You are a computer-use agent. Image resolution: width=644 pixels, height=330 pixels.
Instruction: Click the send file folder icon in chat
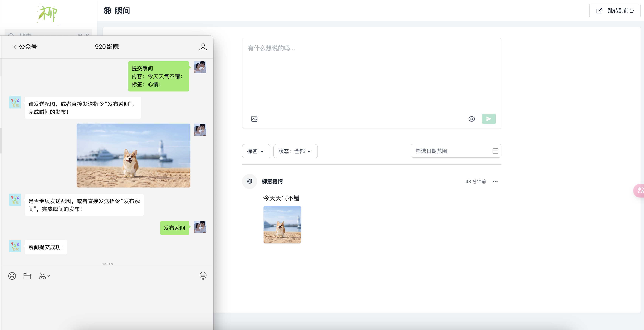point(27,276)
